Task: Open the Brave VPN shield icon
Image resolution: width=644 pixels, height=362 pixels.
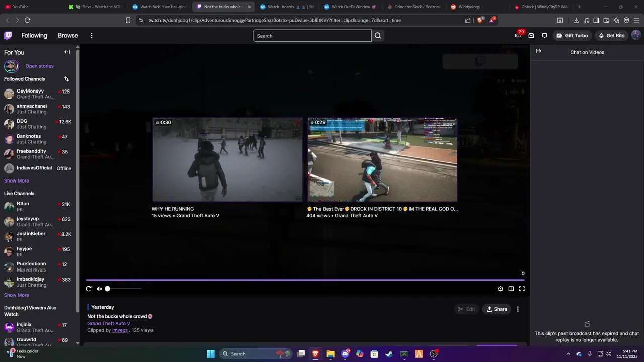Action: click(626, 20)
